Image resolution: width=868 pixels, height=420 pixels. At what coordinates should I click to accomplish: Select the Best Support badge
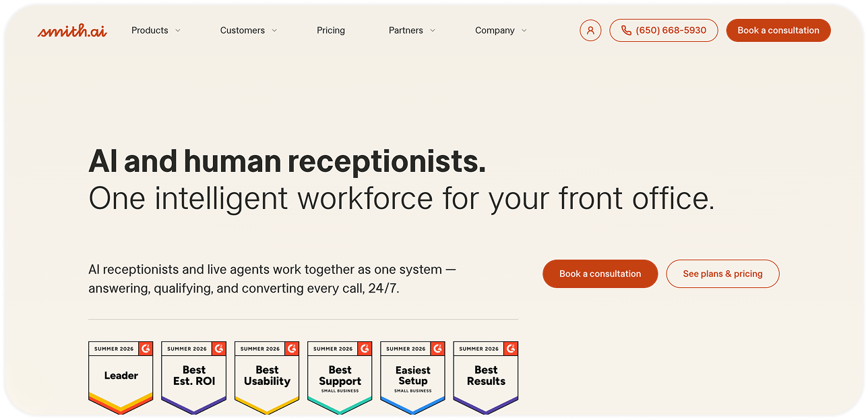point(340,378)
